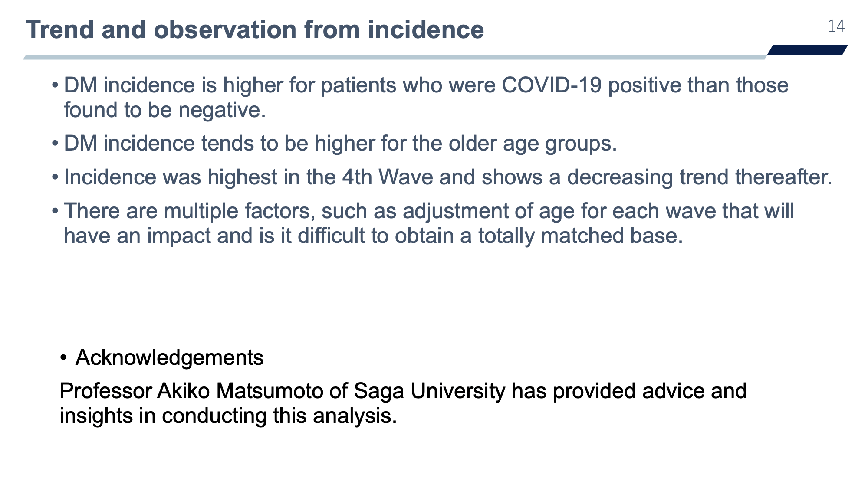The image size is (868, 488).
Task: Click the text 'totally matched base.'
Action: pos(581,236)
